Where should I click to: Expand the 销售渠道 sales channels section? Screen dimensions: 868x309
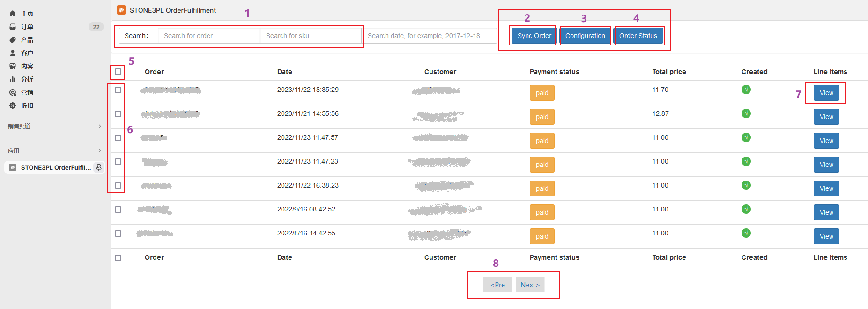[x=99, y=126]
